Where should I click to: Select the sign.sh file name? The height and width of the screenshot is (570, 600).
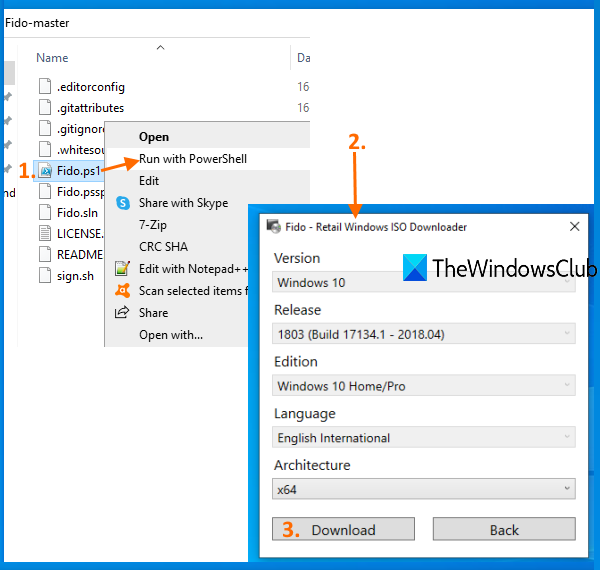coord(75,276)
